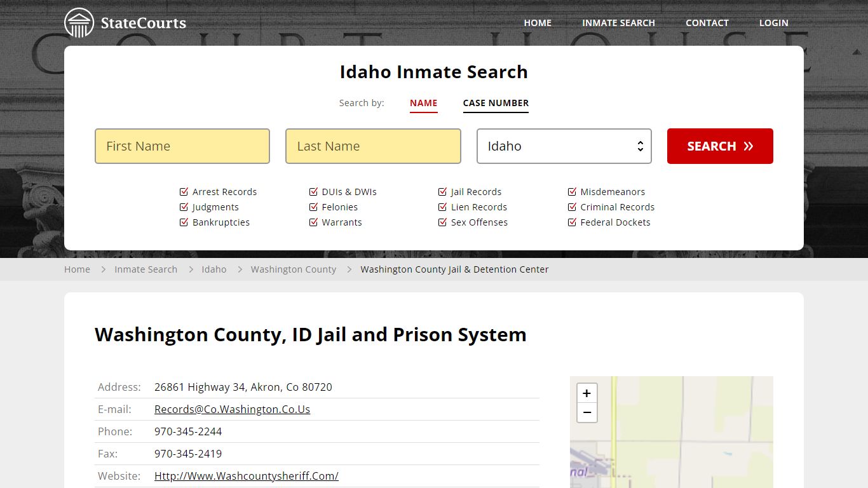
Task: Open the Washcountysheriff.Com website link
Action: tap(246, 476)
